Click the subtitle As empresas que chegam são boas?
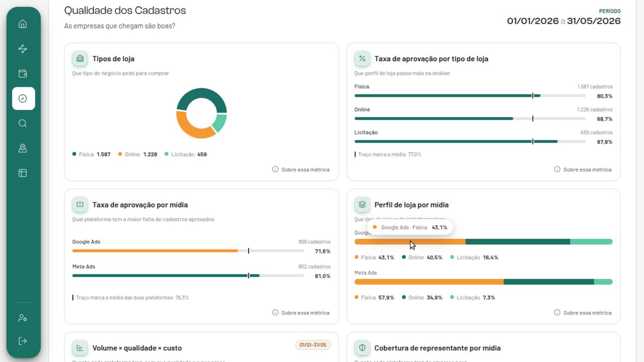This screenshot has width=644, height=362. point(120,26)
